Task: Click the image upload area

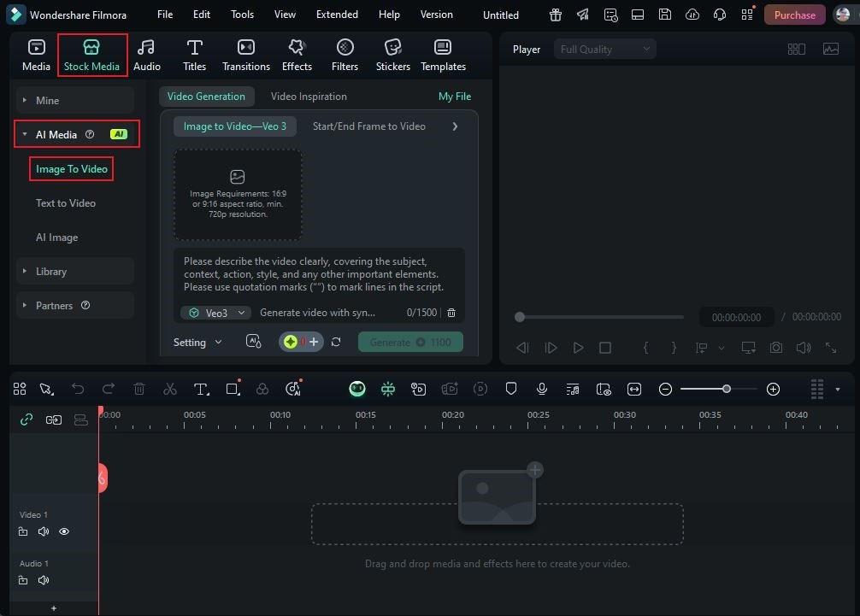Action: pyautogui.click(x=238, y=195)
